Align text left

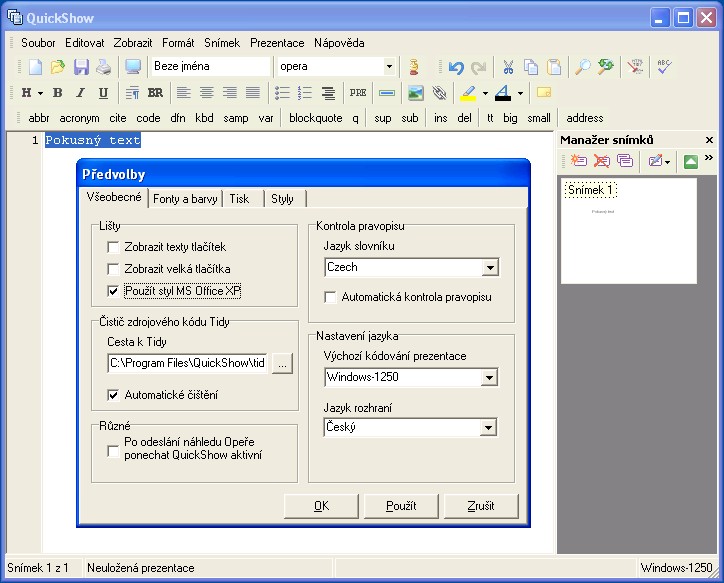[184, 93]
